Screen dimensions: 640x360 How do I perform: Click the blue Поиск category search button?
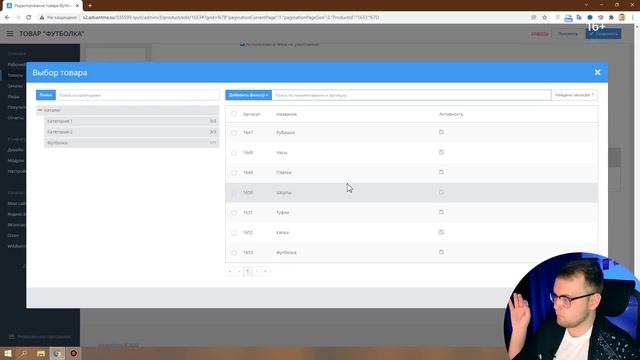[46, 95]
